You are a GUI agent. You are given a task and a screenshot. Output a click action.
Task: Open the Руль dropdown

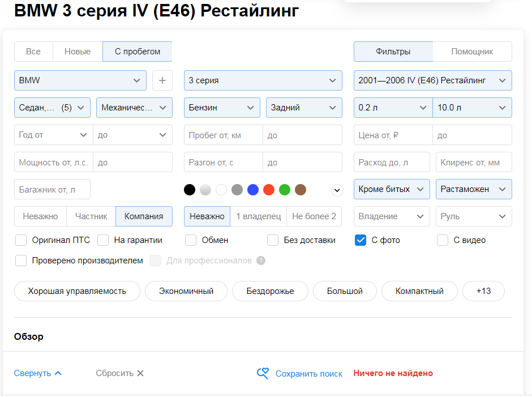tap(474, 216)
